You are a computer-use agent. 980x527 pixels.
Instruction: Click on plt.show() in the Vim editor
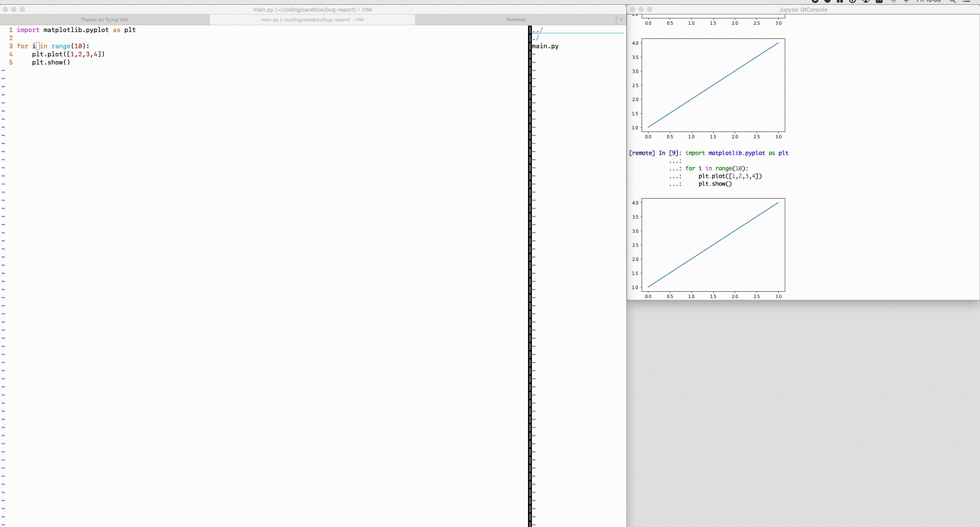click(x=51, y=62)
